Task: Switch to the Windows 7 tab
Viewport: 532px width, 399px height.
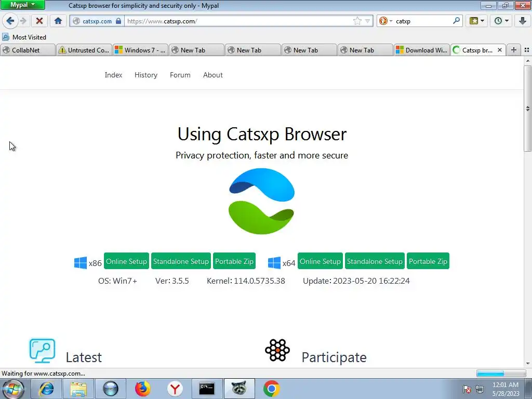Action: pos(140,50)
